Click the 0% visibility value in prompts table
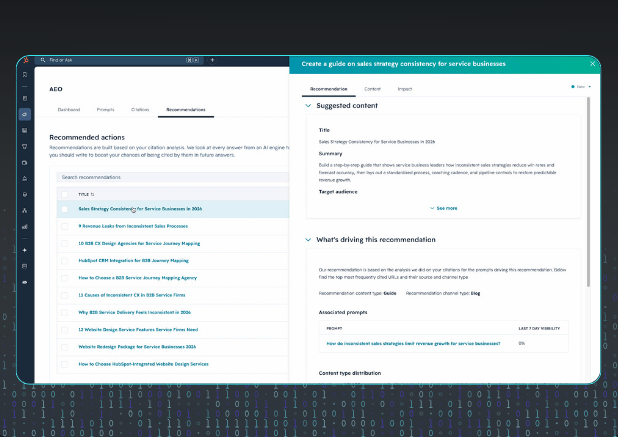The height and width of the screenshot is (437, 618). tap(521, 343)
